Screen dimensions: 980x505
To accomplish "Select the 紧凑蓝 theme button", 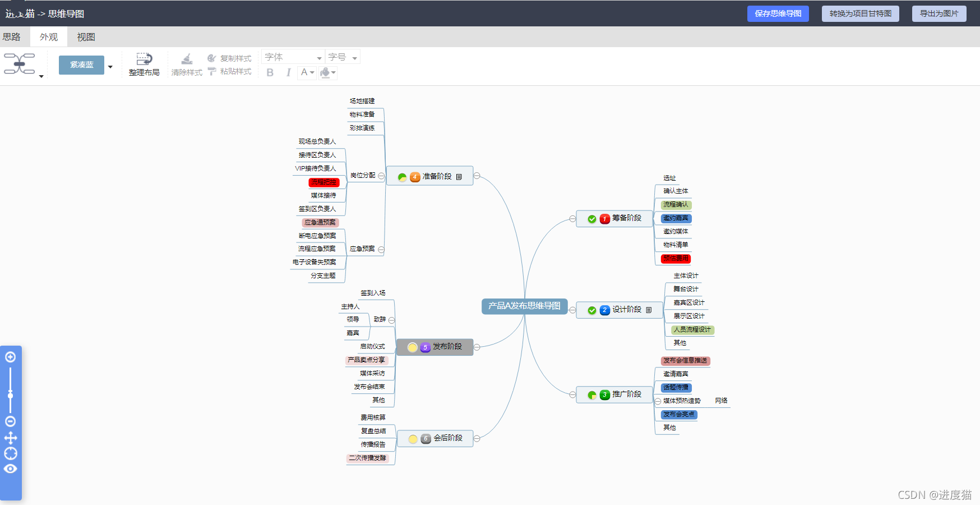I will click(81, 65).
